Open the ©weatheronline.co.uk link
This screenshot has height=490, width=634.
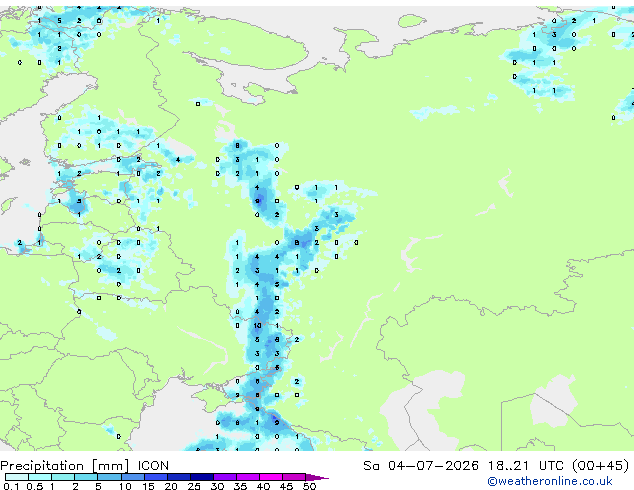coord(550,481)
